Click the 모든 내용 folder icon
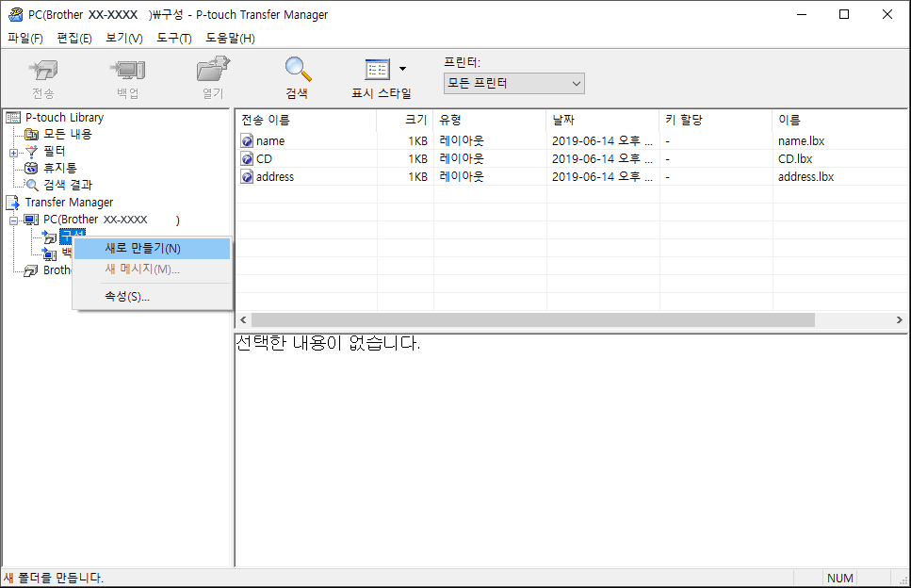 click(x=31, y=135)
